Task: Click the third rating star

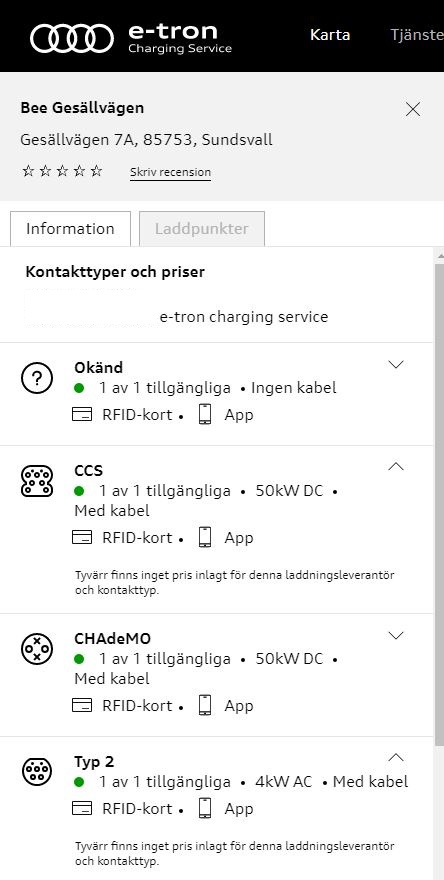Action: 62,171
